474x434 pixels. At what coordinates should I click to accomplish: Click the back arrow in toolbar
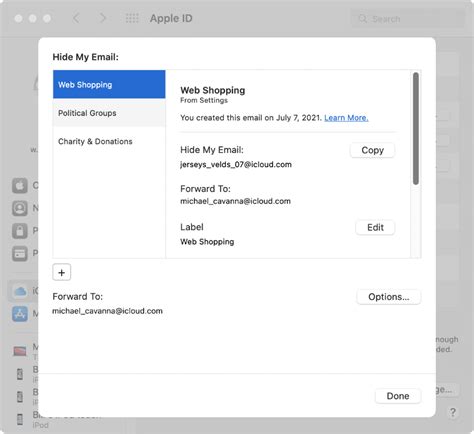(76, 18)
